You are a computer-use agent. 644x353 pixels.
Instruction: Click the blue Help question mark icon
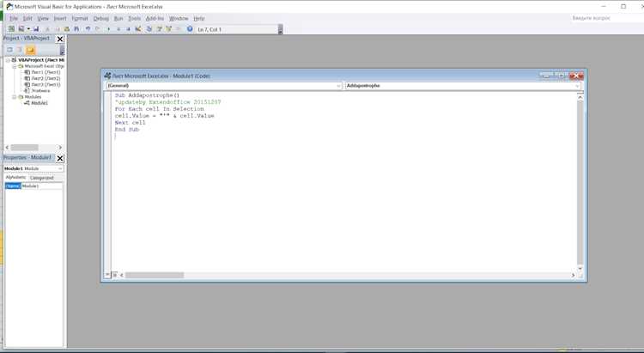click(190, 28)
